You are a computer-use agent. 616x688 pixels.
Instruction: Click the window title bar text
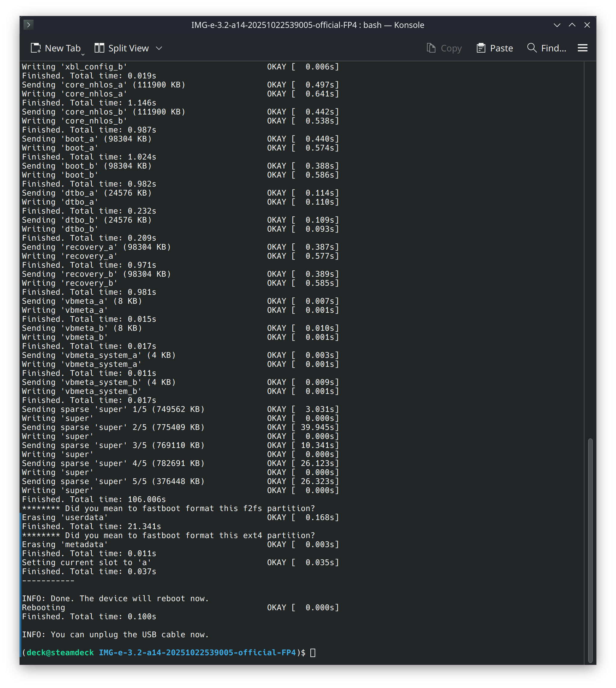307,25
